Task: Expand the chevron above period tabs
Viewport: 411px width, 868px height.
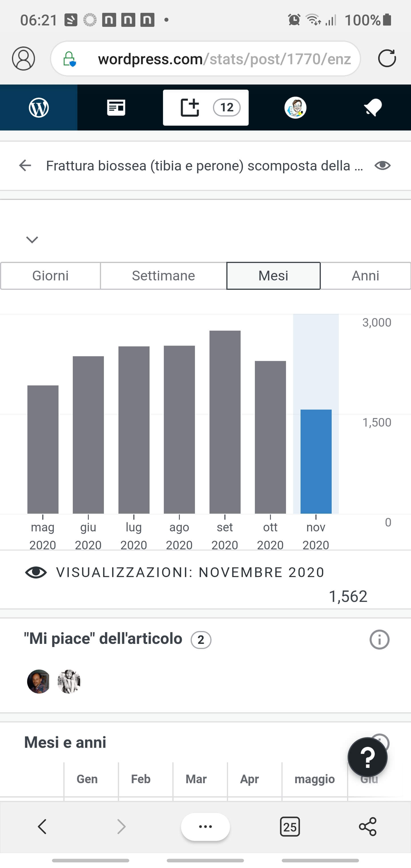Action: [32, 240]
